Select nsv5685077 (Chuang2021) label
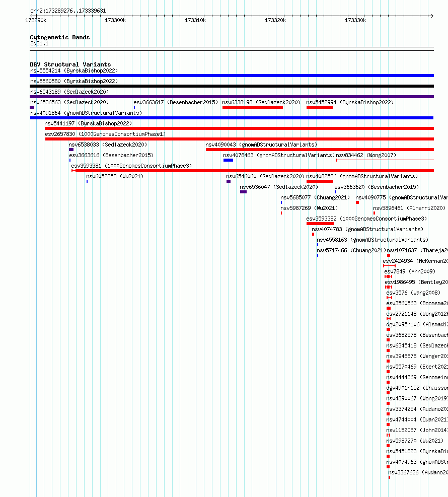448x497 pixels. pos(315,197)
